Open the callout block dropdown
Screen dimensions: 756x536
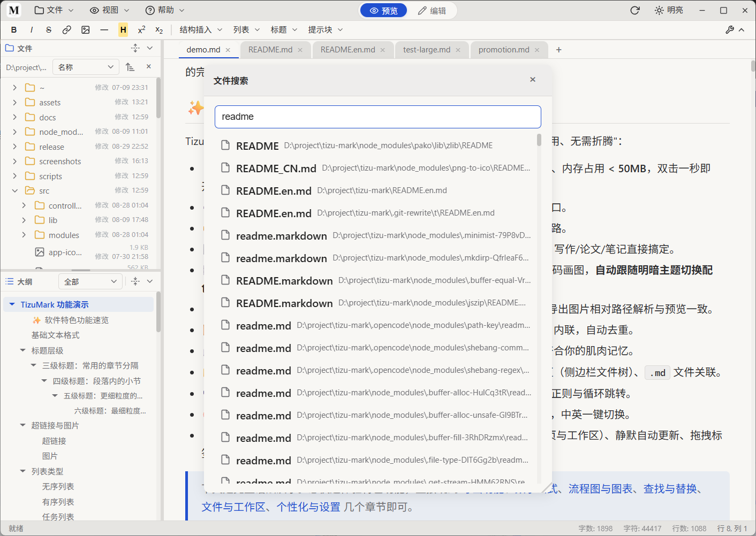pyautogui.click(x=326, y=30)
